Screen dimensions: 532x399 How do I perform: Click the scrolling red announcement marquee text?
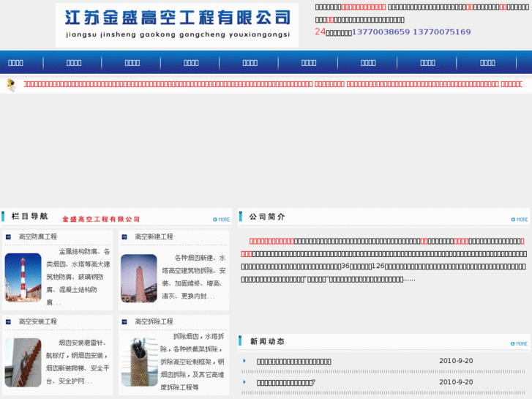tap(273, 84)
